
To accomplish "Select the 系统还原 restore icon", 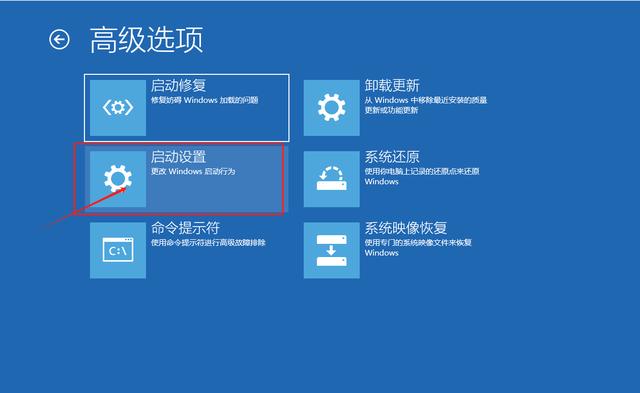I will tap(331, 179).
